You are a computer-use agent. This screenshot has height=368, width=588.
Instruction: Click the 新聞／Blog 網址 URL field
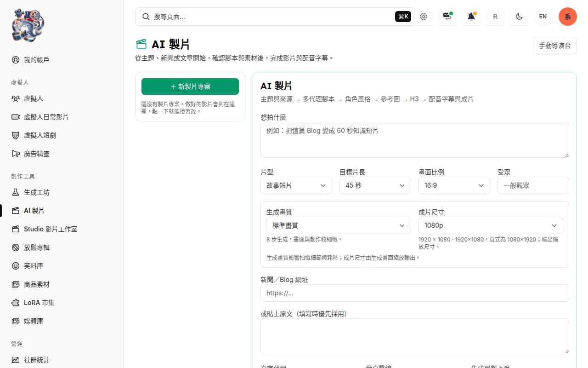click(x=415, y=293)
